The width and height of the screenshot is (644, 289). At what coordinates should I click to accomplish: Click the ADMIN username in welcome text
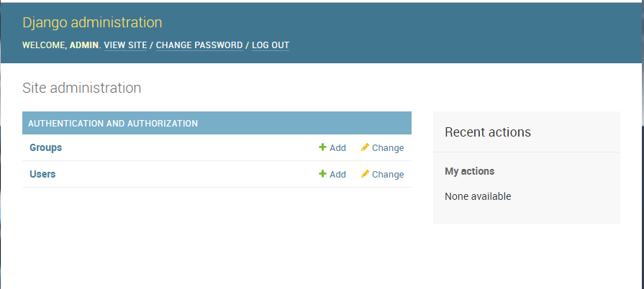point(84,45)
